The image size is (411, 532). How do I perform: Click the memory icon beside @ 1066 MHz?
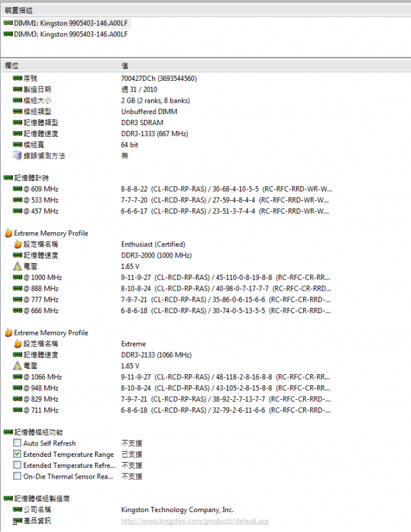click(17, 377)
